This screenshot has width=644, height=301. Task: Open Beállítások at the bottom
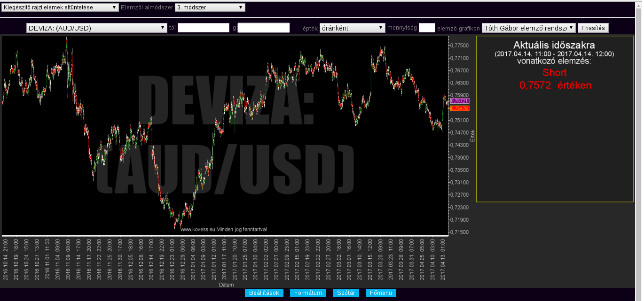tap(264, 293)
